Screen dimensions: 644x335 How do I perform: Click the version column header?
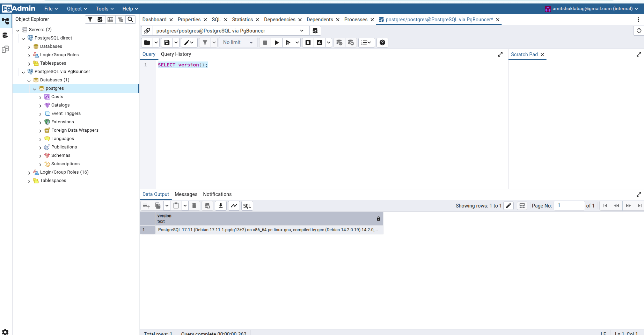point(269,219)
